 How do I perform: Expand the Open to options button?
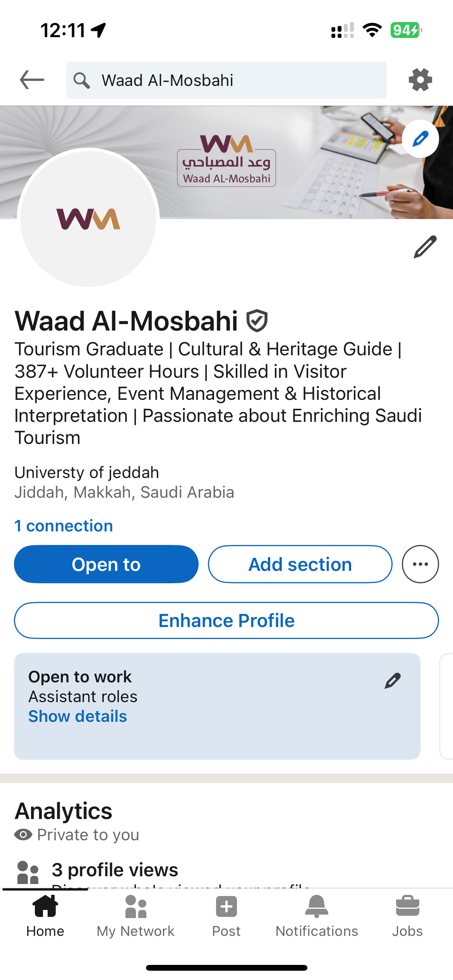point(106,564)
